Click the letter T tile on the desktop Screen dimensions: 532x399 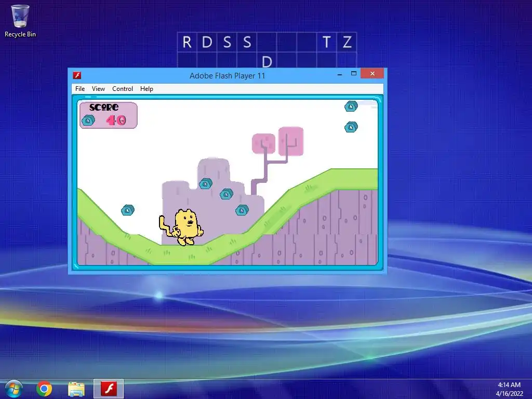(326, 42)
